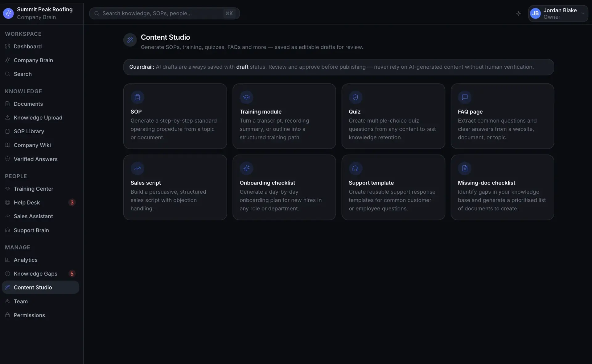Open Dashboard grid icon in sidebar
The image size is (592, 364).
point(7,47)
